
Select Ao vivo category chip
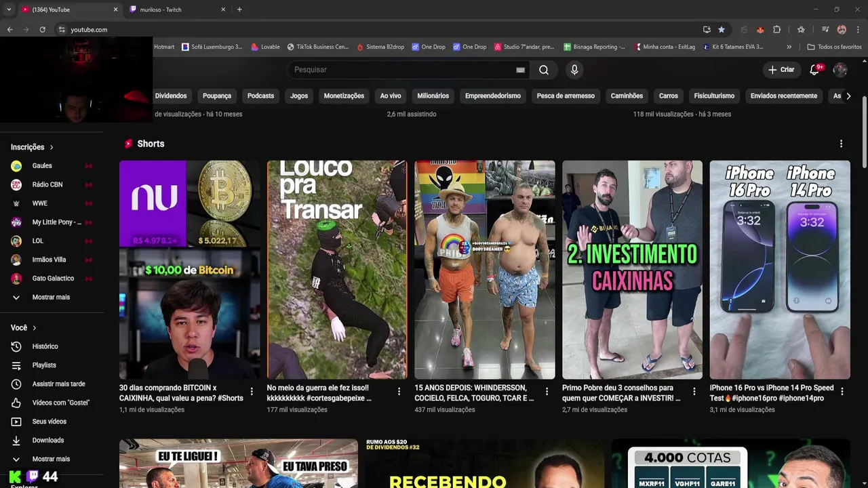[391, 96]
